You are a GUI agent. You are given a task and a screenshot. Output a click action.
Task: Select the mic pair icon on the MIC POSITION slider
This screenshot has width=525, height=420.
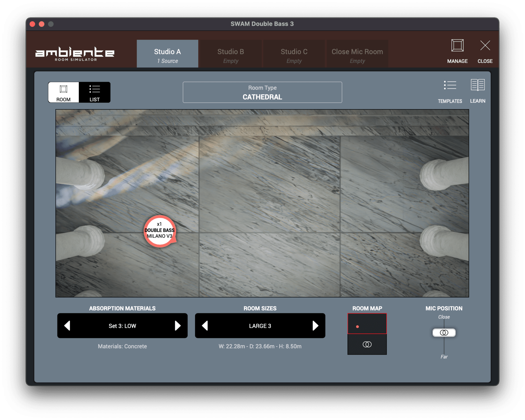pos(444,332)
